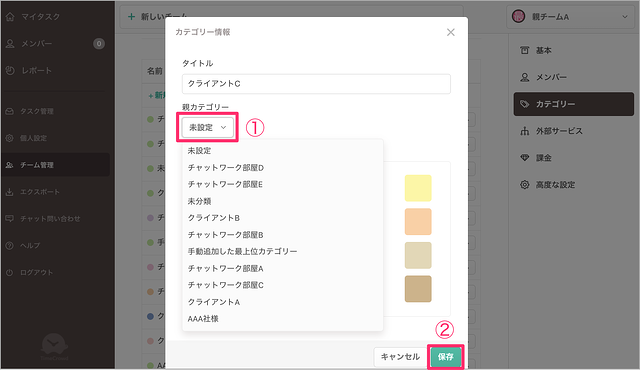Screen dimensions: 640x370
Task: Pick the light beige color swatch
Action: (x=418, y=255)
